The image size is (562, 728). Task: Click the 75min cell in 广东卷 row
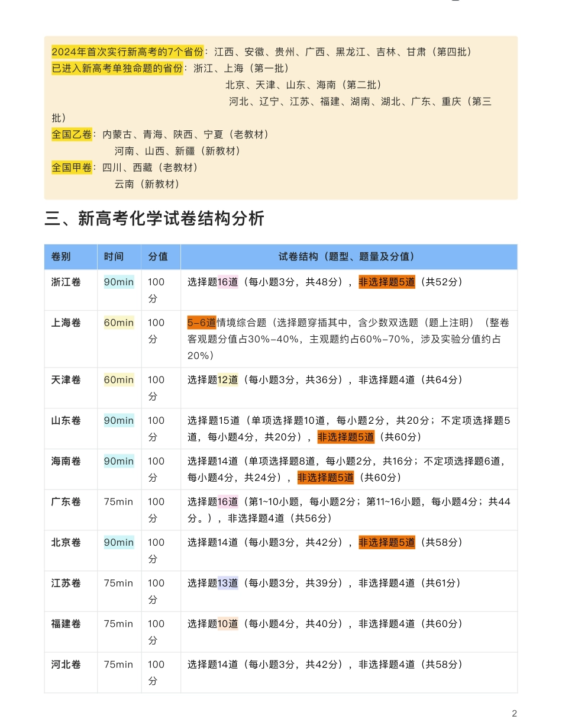point(119,502)
